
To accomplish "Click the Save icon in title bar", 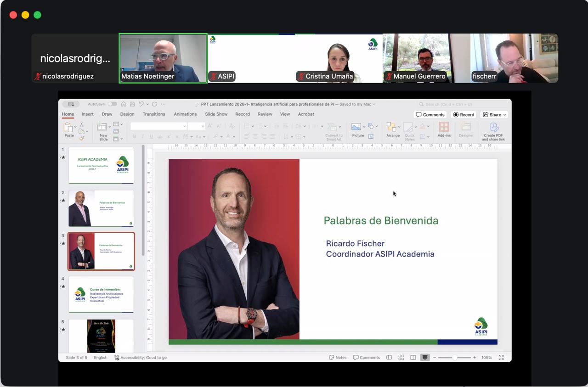I will coord(132,104).
